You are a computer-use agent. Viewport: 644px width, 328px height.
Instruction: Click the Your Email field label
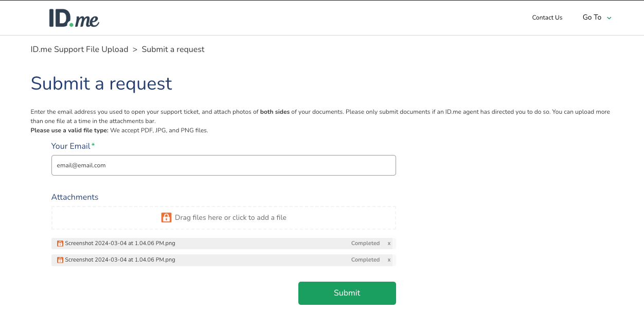[x=71, y=146]
